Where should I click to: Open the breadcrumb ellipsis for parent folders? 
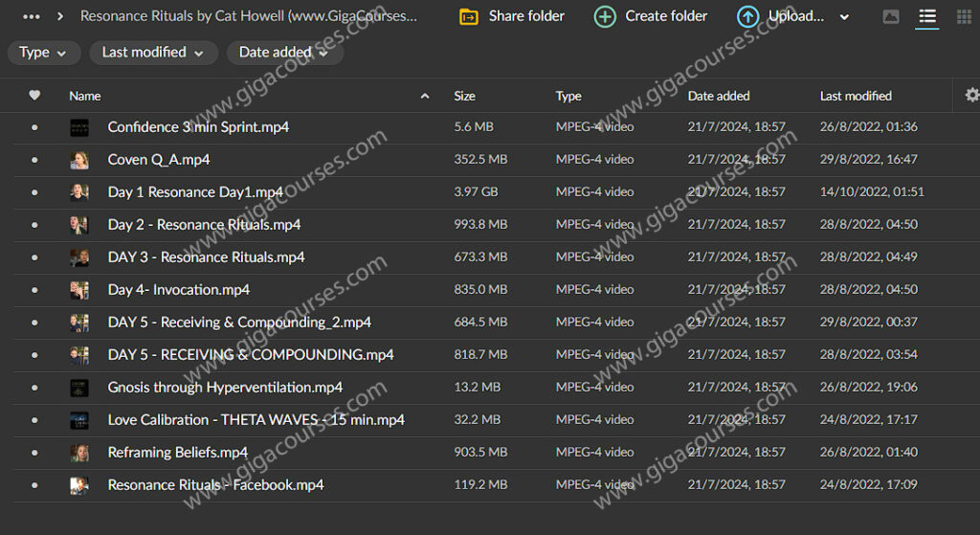tap(32, 16)
